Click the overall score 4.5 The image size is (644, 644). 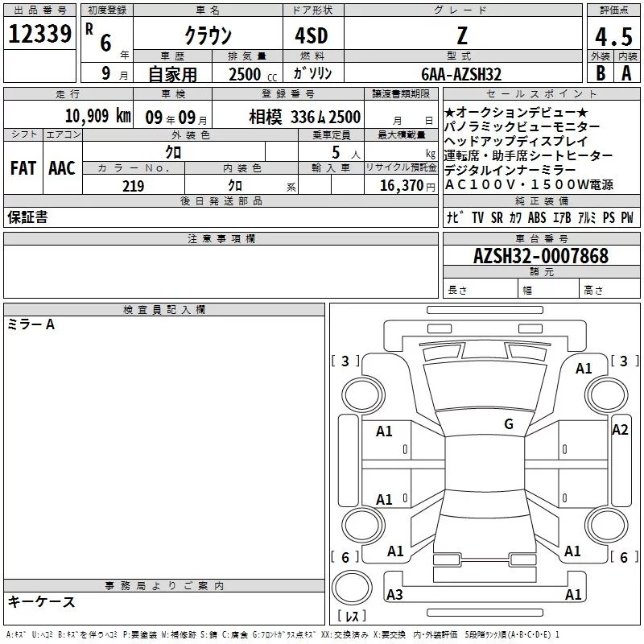[x=613, y=36]
